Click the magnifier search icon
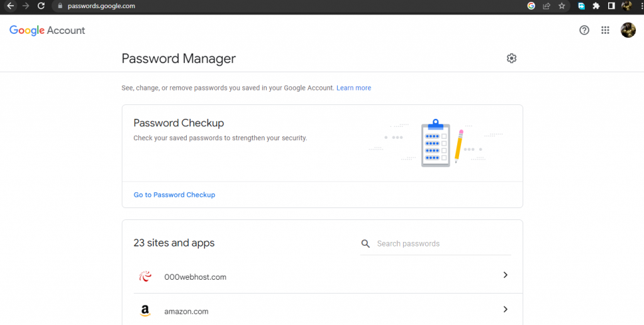 click(x=365, y=244)
